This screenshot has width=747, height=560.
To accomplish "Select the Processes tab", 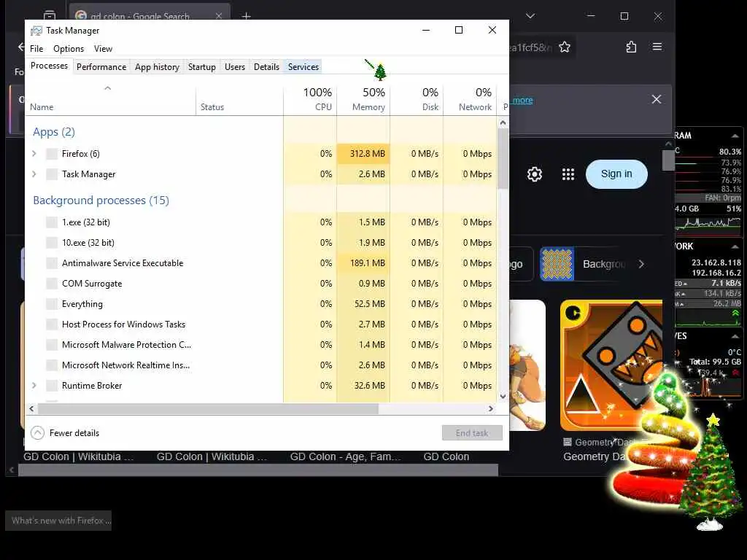I will coord(49,66).
